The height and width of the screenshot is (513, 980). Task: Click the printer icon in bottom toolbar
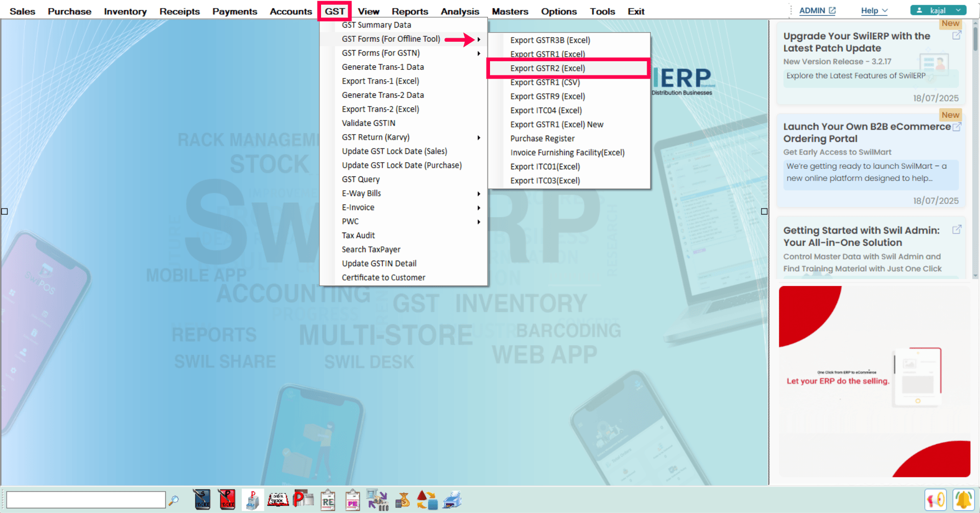[452, 500]
